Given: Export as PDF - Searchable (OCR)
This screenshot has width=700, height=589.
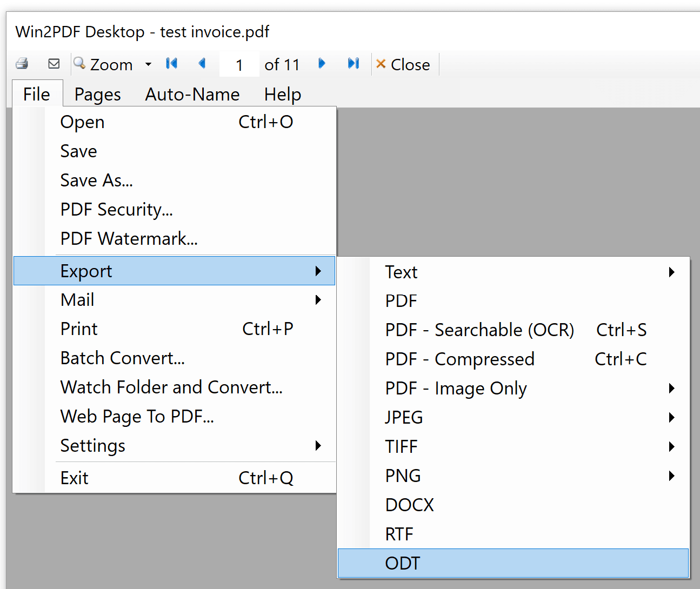Looking at the screenshot, I should pyautogui.click(x=514, y=330).
